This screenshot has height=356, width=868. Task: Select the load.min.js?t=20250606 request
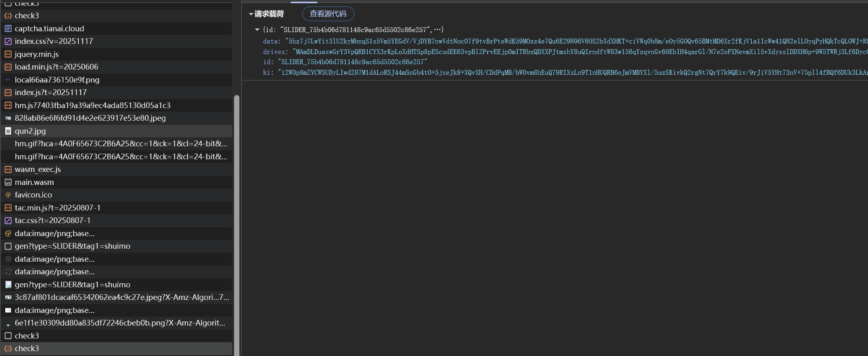[56, 67]
